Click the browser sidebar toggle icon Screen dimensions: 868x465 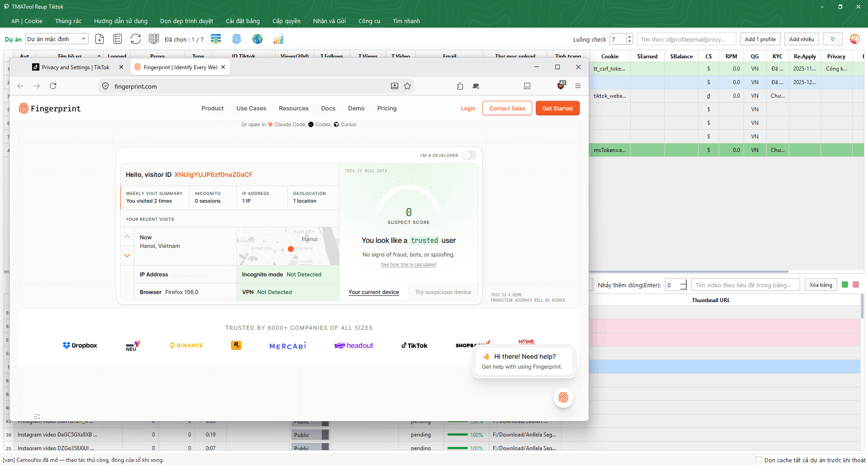tap(527, 86)
